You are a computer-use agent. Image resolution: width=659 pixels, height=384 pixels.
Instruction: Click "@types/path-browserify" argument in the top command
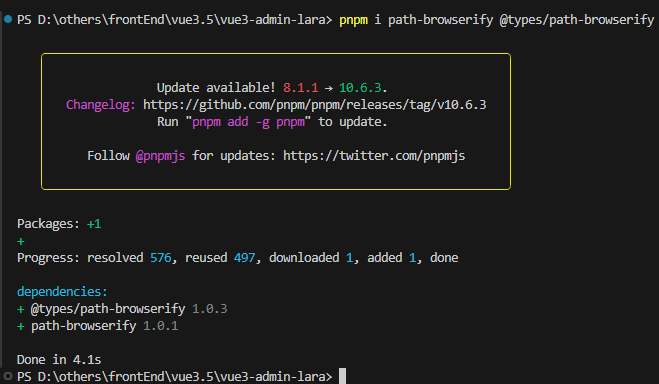pyautogui.click(x=577, y=20)
